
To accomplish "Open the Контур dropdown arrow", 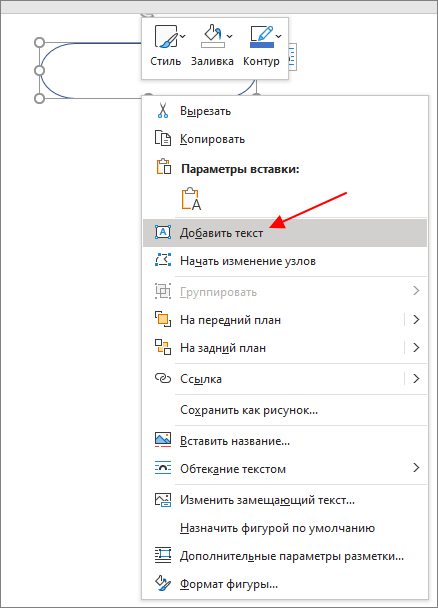I will [278, 36].
